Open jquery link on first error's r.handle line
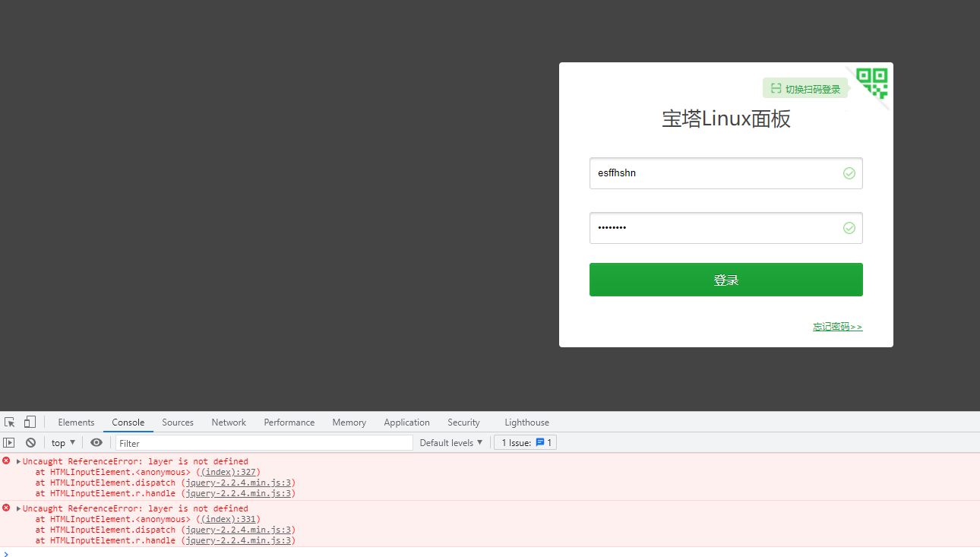 [238, 493]
